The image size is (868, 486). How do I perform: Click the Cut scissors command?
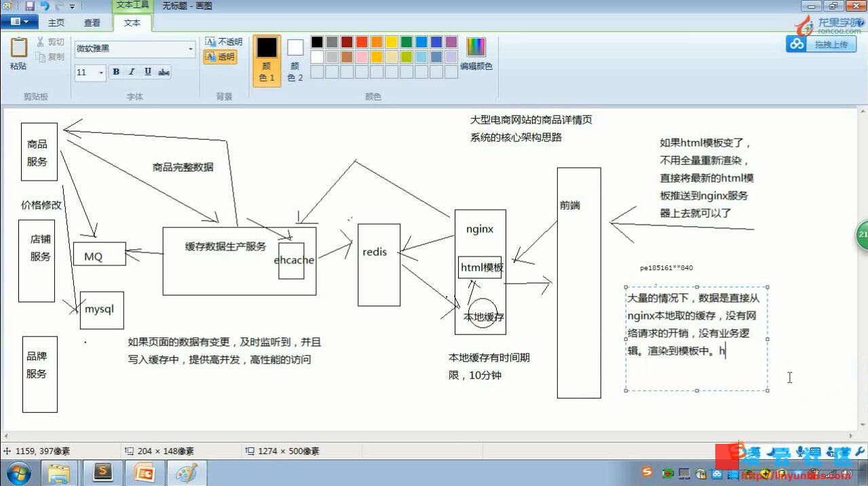[x=50, y=42]
